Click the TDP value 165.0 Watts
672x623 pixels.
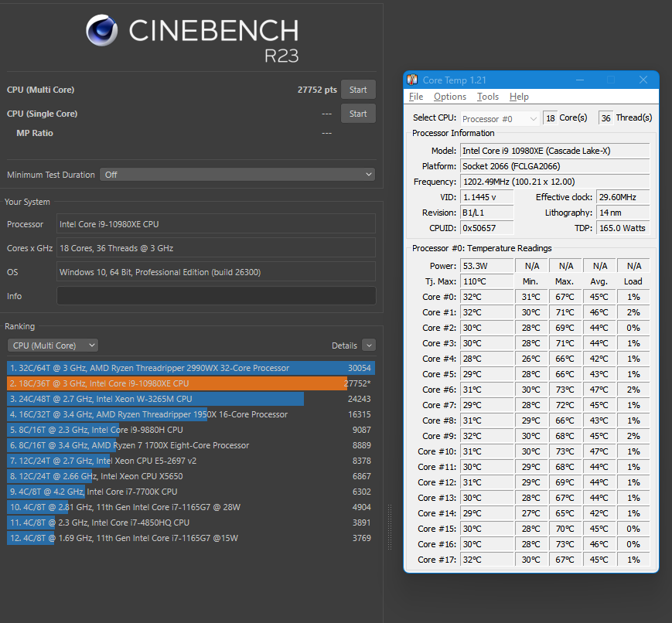[623, 228]
